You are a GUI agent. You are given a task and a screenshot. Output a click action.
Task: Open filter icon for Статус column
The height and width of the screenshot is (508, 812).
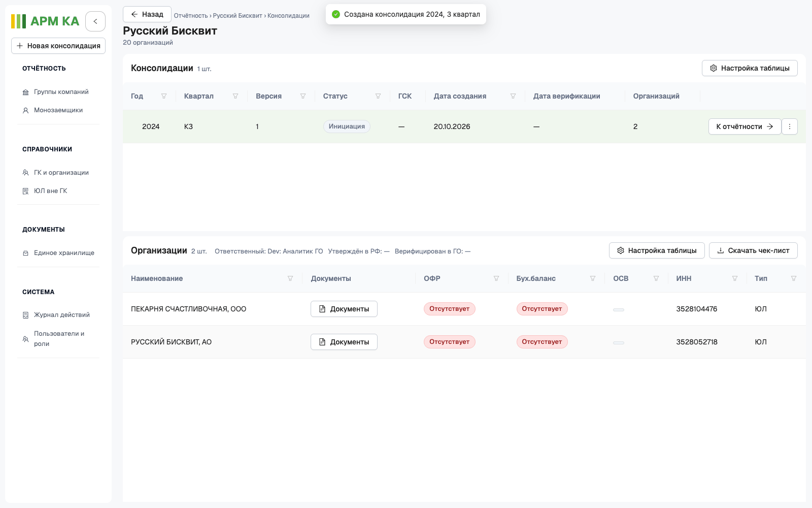click(x=378, y=96)
